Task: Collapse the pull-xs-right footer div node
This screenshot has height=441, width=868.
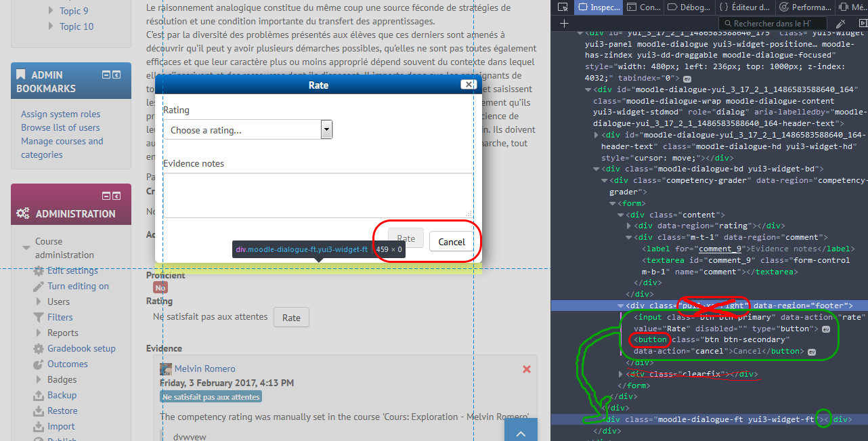Action: (x=622, y=306)
